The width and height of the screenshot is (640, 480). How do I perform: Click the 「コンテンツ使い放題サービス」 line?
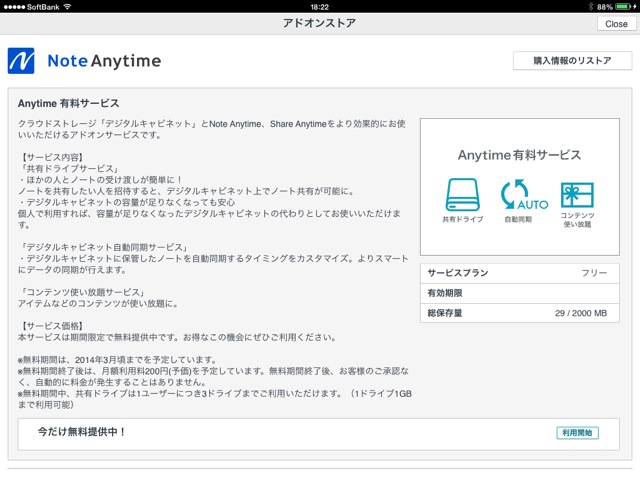click(82, 292)
